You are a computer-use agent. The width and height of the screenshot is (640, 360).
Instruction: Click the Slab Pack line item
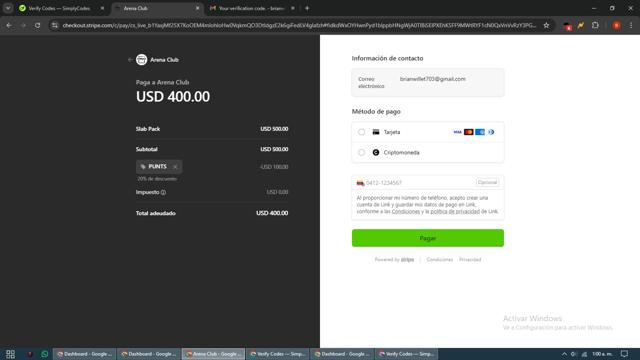click(x=212, y=129)
